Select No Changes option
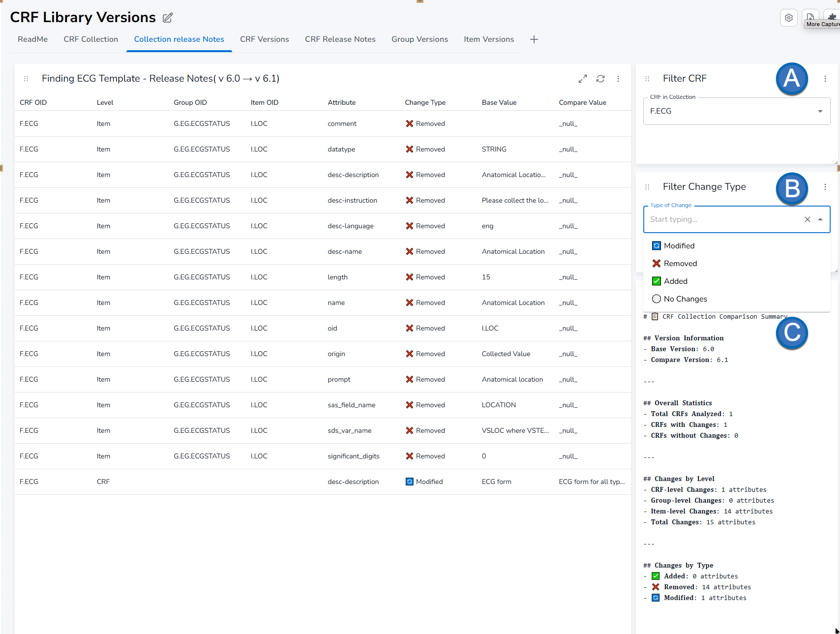840x634 pixels. click(737, 299)
